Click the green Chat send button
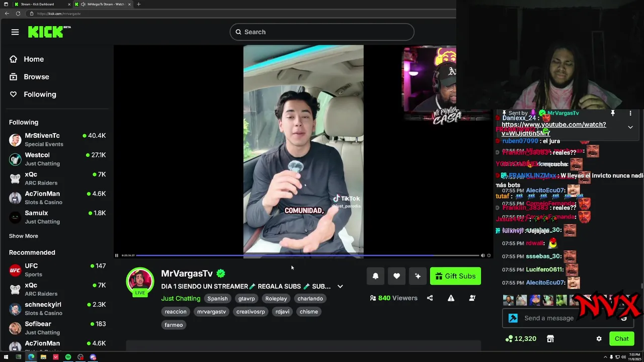This screenshot has width=644, height=362. click(621, 339)
